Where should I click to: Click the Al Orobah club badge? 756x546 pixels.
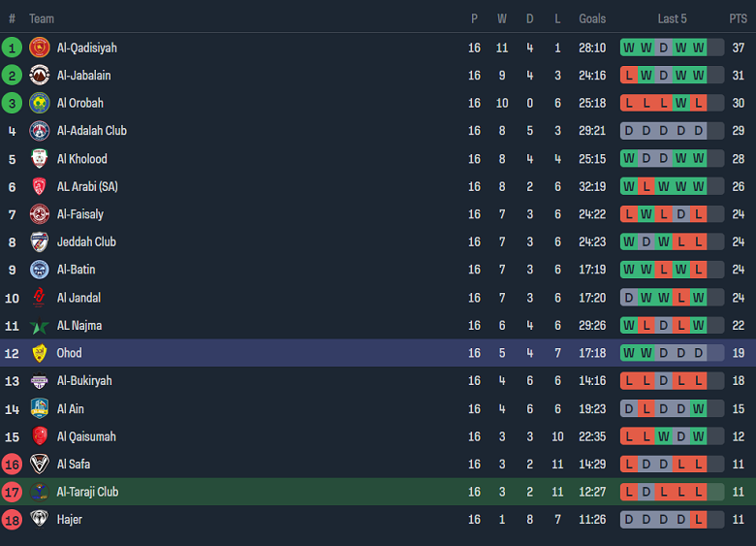pos(40,103)
